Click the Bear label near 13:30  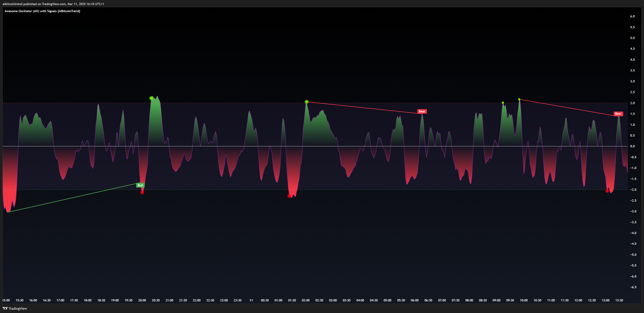618,114
